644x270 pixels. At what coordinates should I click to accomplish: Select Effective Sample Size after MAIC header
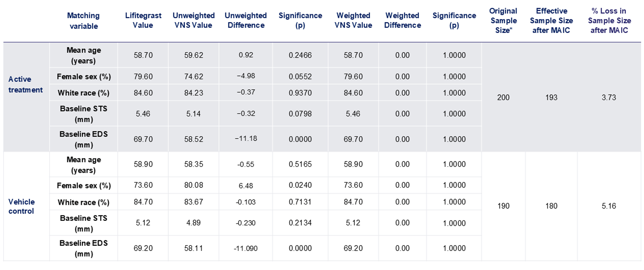[x=551, y=21]
